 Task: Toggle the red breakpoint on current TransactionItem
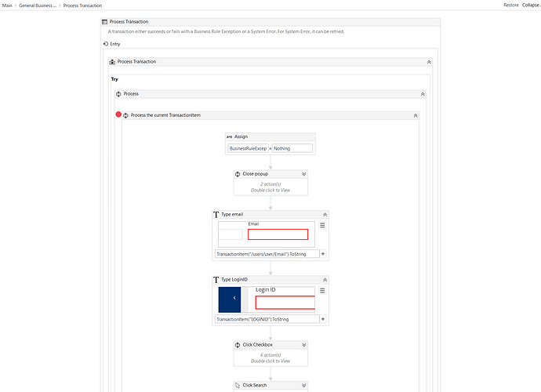118,114
